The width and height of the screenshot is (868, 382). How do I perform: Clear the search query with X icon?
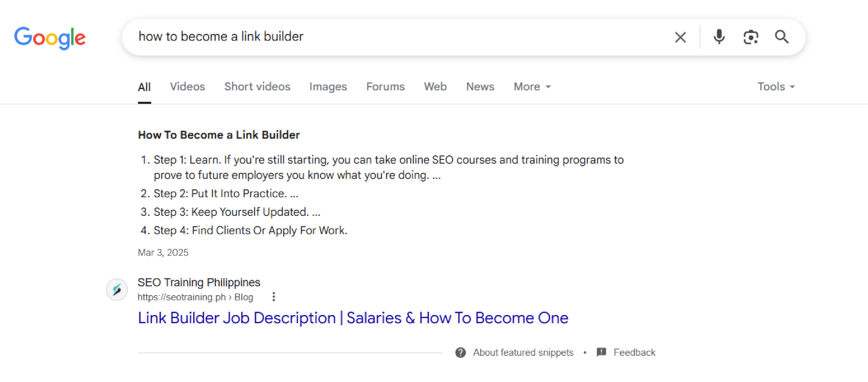[680, 37]
